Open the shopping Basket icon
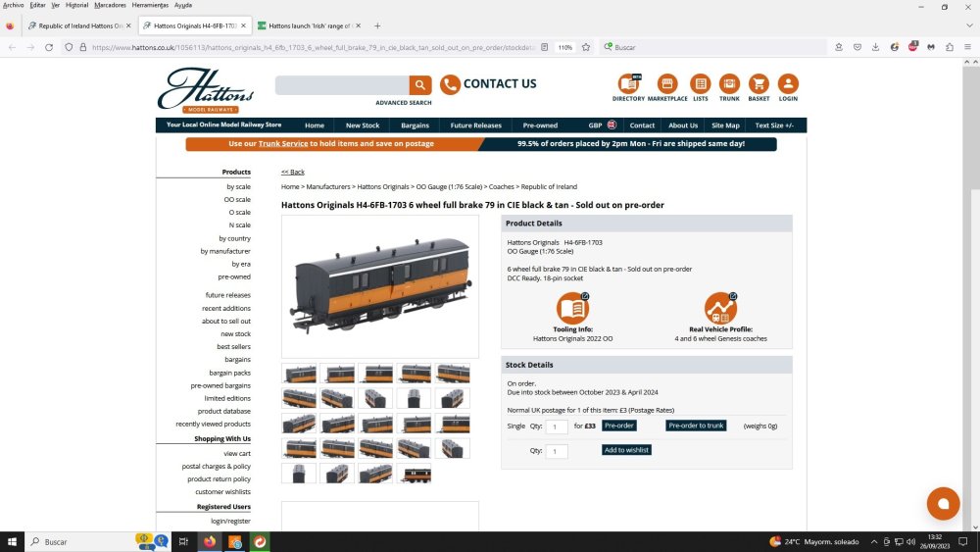This screenshot has width=980, height=552. click(759, 84)
